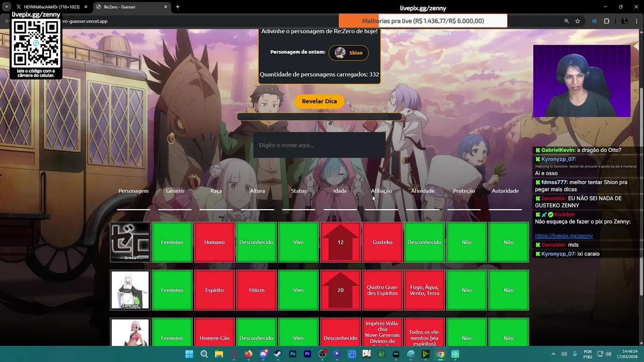Switch to the HDiNNd6acAAkfDr tab
This screenshot has width=644, height=362.
point(52,7)
